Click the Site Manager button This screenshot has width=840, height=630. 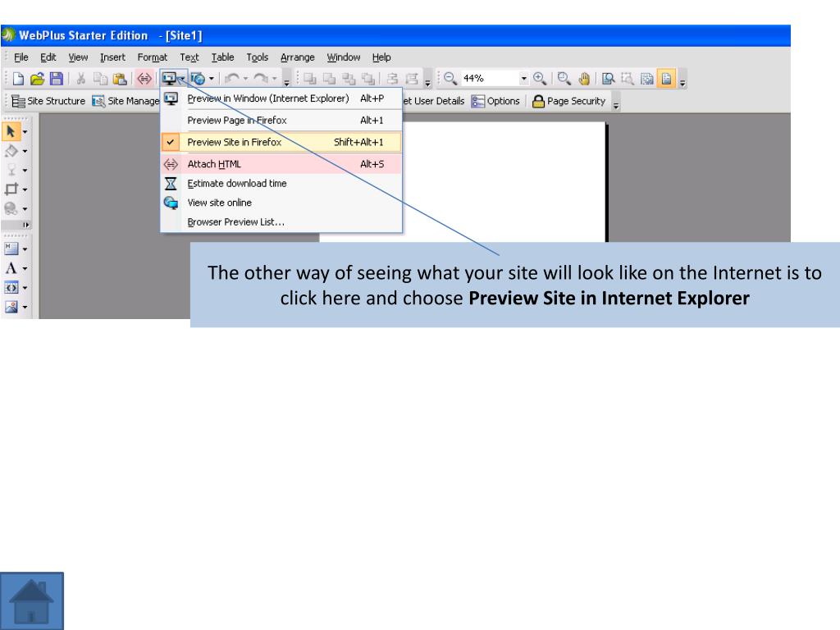(126, 101)
